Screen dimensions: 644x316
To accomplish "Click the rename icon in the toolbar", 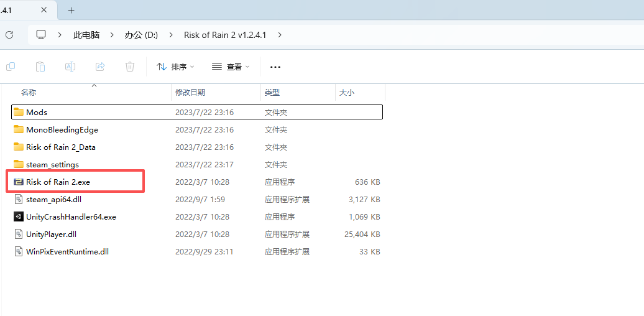I will (x=70, y=67).
